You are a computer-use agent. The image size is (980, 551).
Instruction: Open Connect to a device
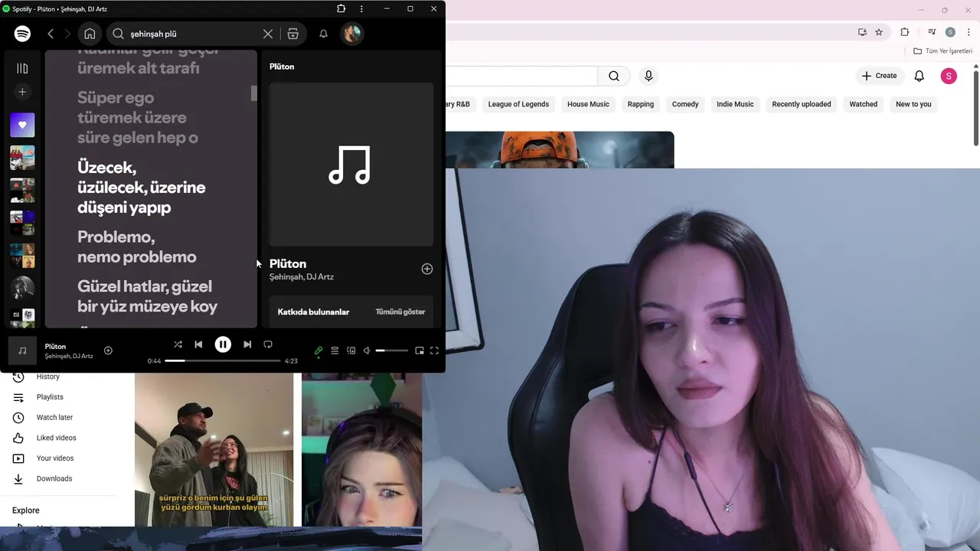coord(351,350)
